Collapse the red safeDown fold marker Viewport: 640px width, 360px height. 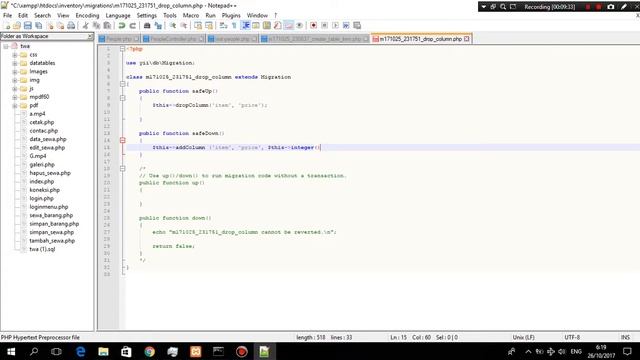[x=122, y=140]
